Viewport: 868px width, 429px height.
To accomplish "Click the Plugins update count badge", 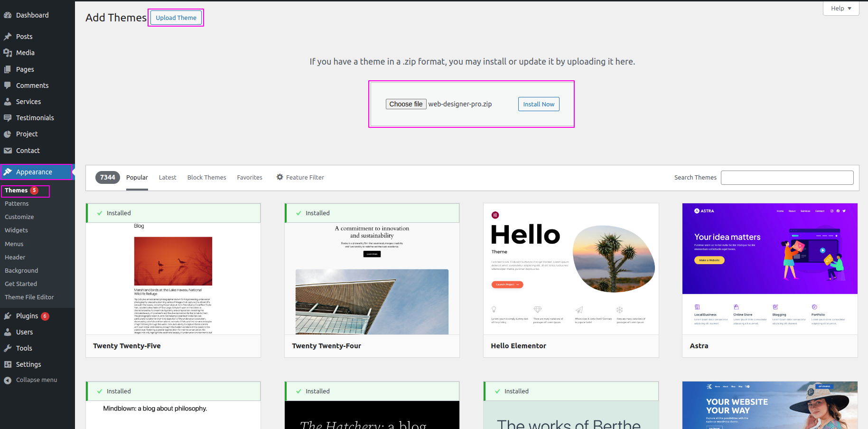I will click(45, 316).
